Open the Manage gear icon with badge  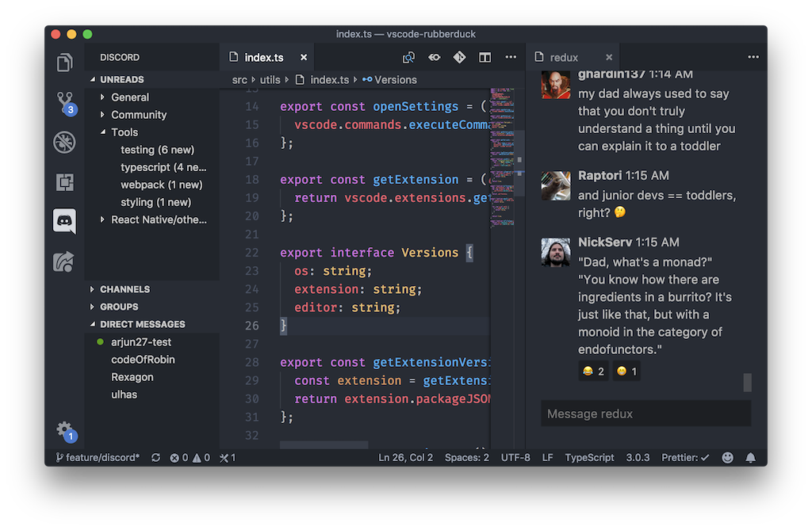(x=65, y=431)
